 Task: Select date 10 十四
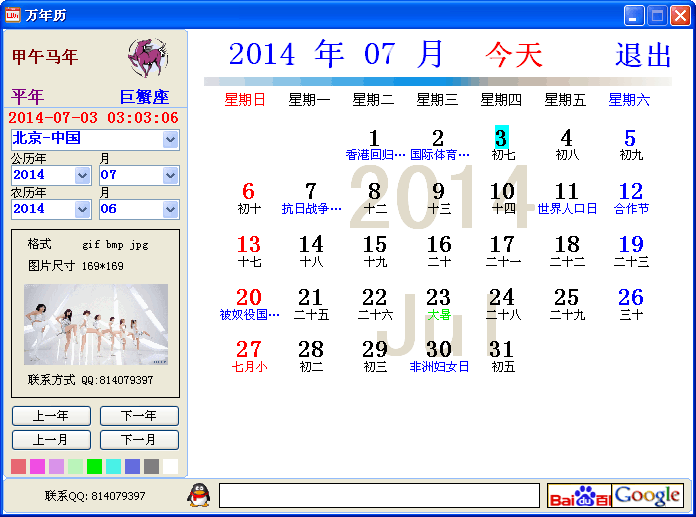502,198
